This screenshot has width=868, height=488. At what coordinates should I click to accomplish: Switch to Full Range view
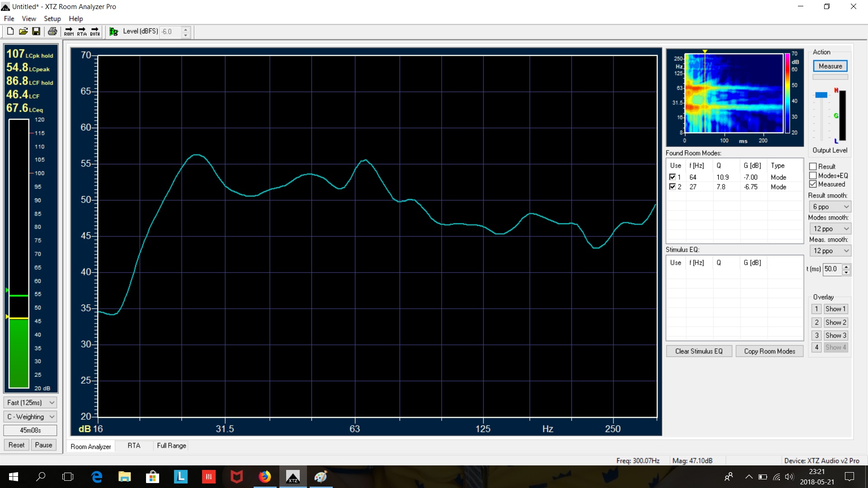pyautogui.click(x=171, y=446)
